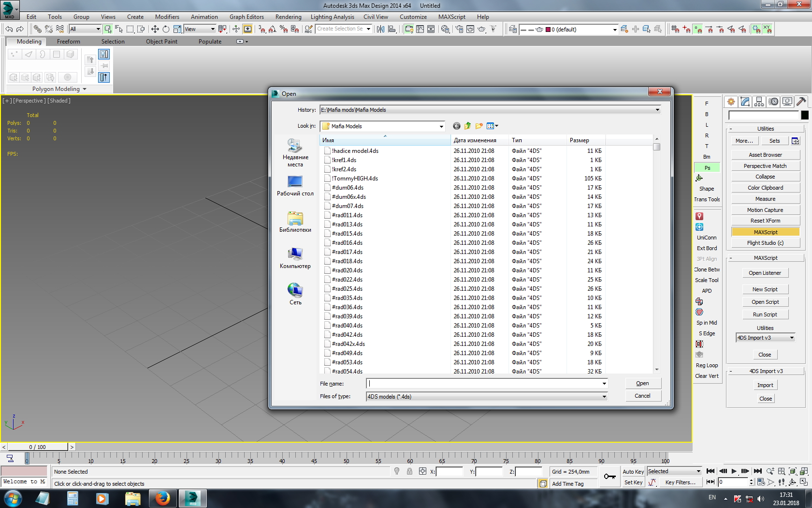
Task: Open the Motion command panel tab
Action: (x=773, y=102)
